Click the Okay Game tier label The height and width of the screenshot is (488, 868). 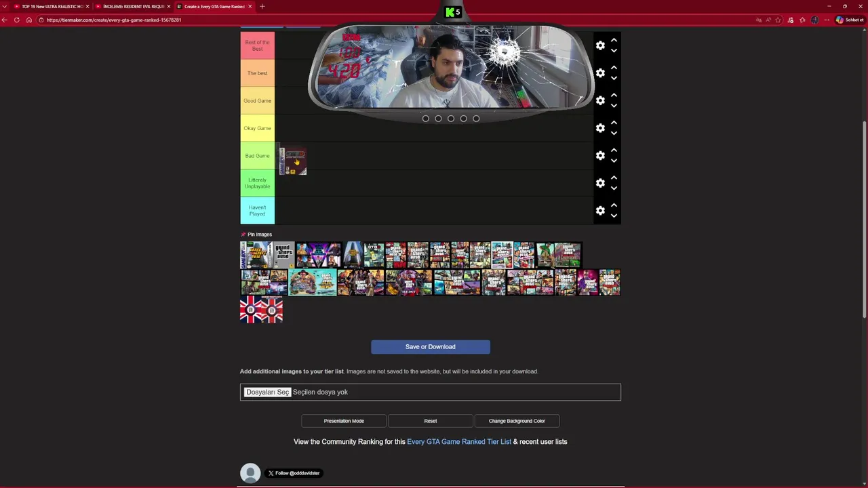click(258, 128)
